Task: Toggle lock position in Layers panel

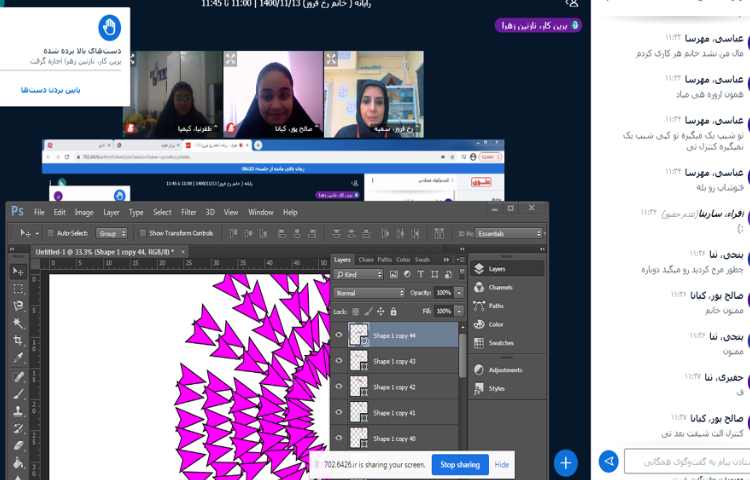Action: click(x=381, y=312)
